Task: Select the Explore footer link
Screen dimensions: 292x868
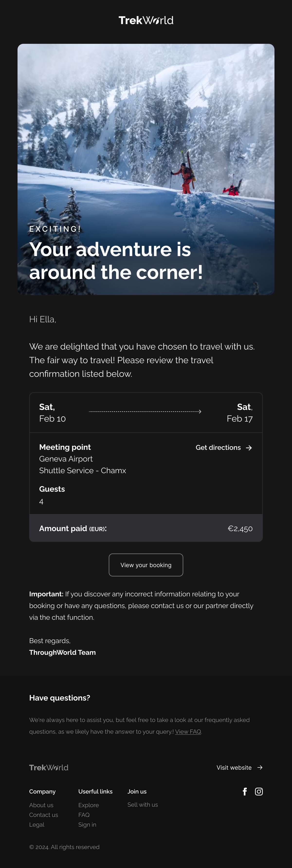Action: click(89, 805)
